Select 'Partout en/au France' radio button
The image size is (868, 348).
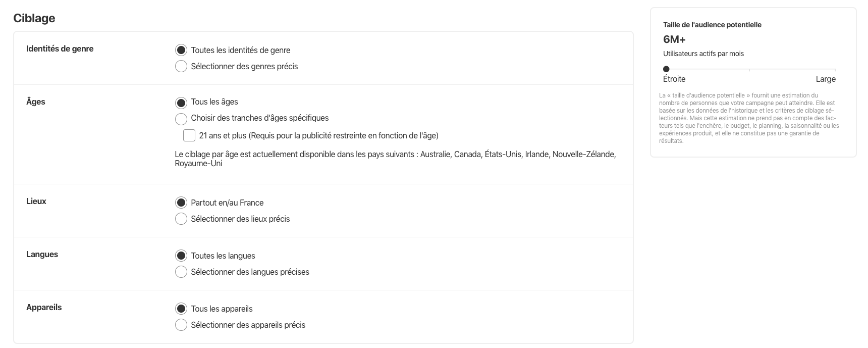click(181, 203)
